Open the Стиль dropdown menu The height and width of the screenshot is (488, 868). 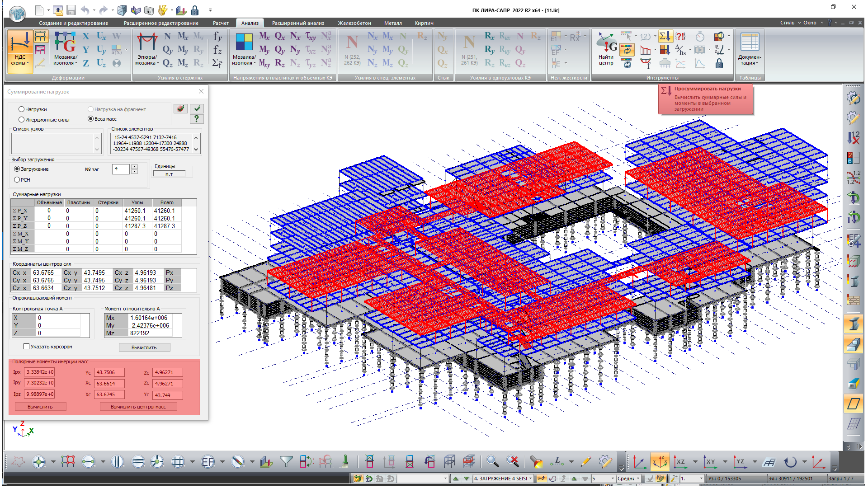tap(790, 23)
